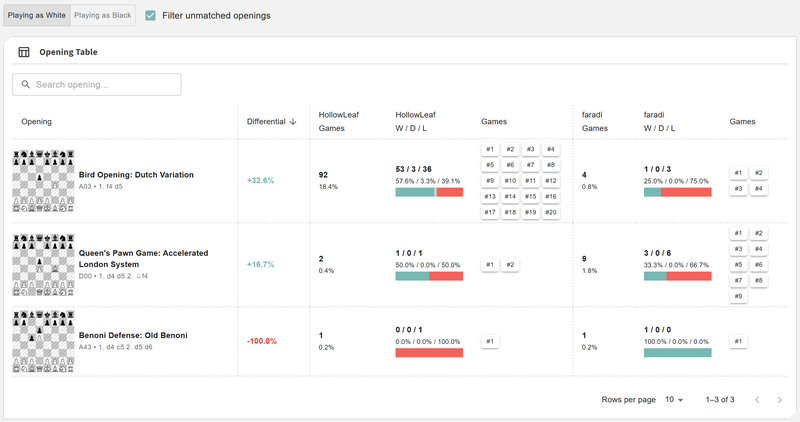This screenshot has width=800, height=422.
Task: Open Old Benoni chessboard thumbnail
Action: 42,342
